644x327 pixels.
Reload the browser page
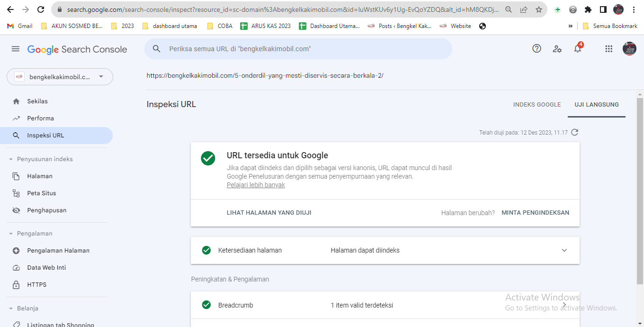point(41,9)
